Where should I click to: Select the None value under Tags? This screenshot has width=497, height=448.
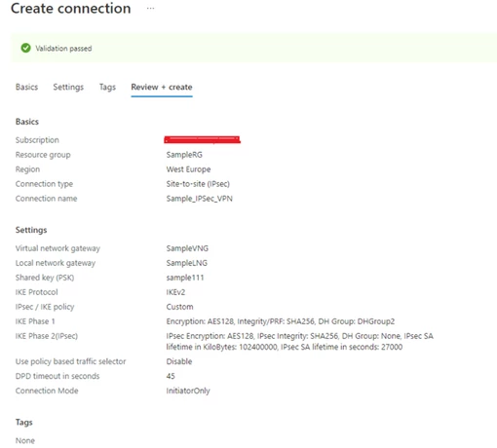tap(25, 440)
